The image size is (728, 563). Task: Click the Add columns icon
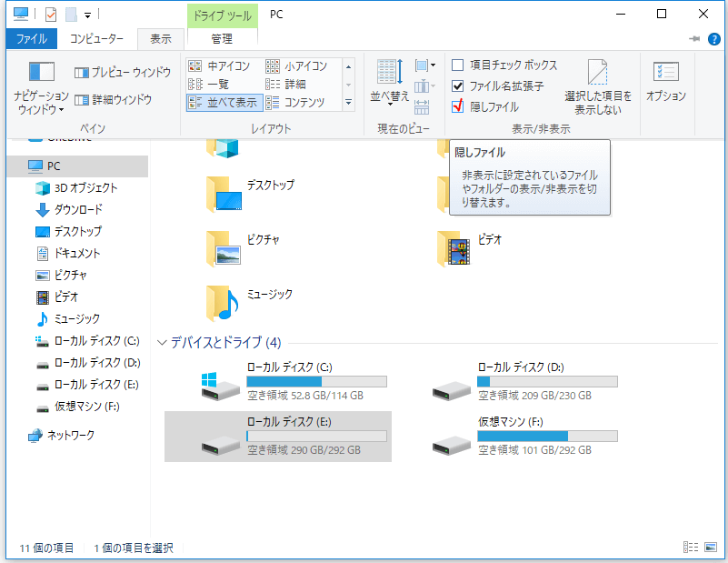[424, 86]
